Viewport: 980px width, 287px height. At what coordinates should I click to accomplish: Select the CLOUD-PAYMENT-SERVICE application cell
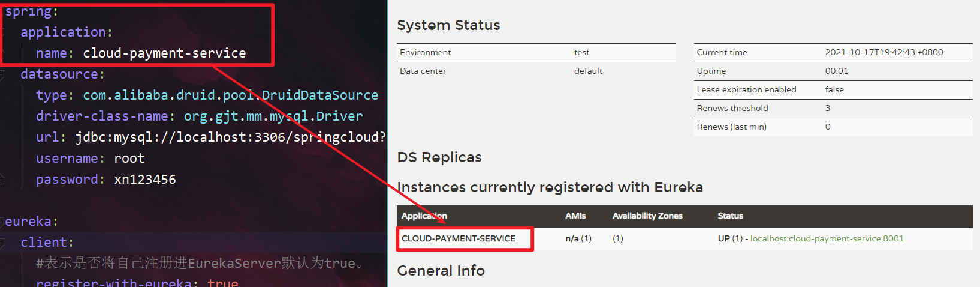pos(459,238)
